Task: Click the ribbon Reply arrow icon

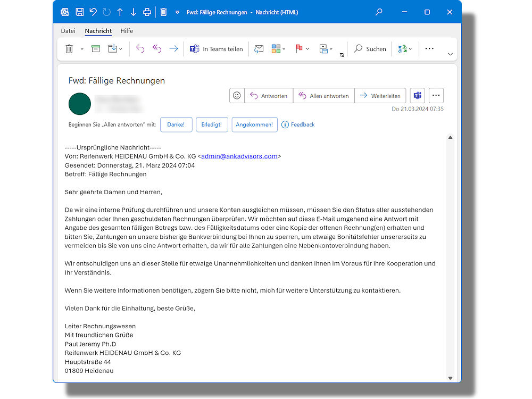Action: pos(140,49)
